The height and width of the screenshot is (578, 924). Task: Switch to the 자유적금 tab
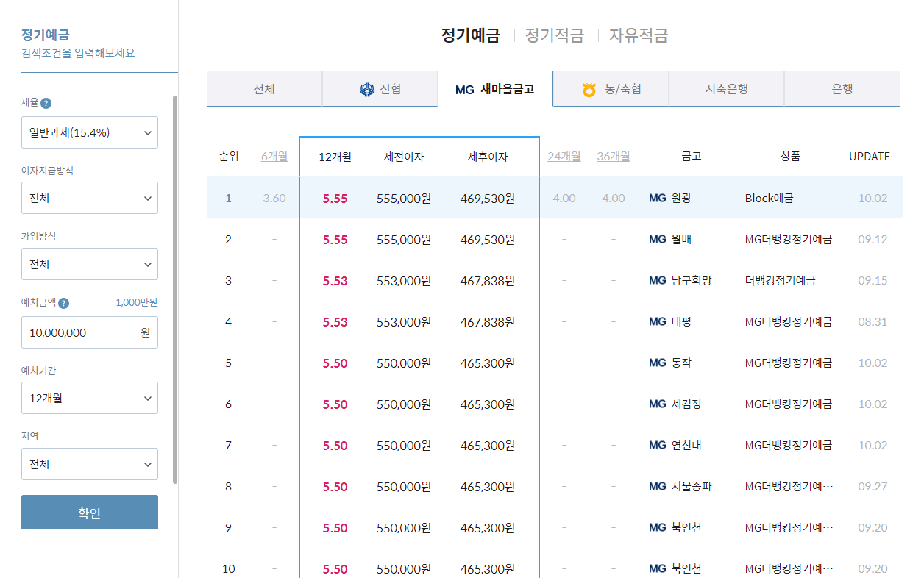639,35
